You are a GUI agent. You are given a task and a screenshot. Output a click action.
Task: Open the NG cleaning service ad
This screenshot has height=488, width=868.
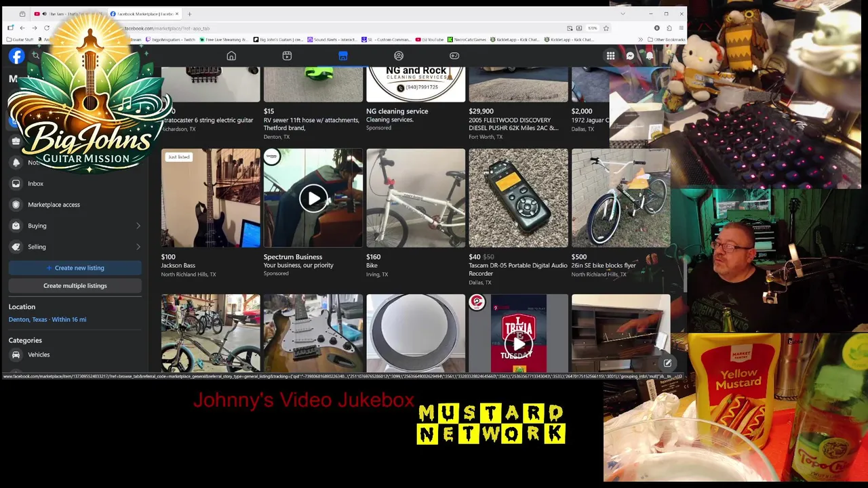[416, 85]
